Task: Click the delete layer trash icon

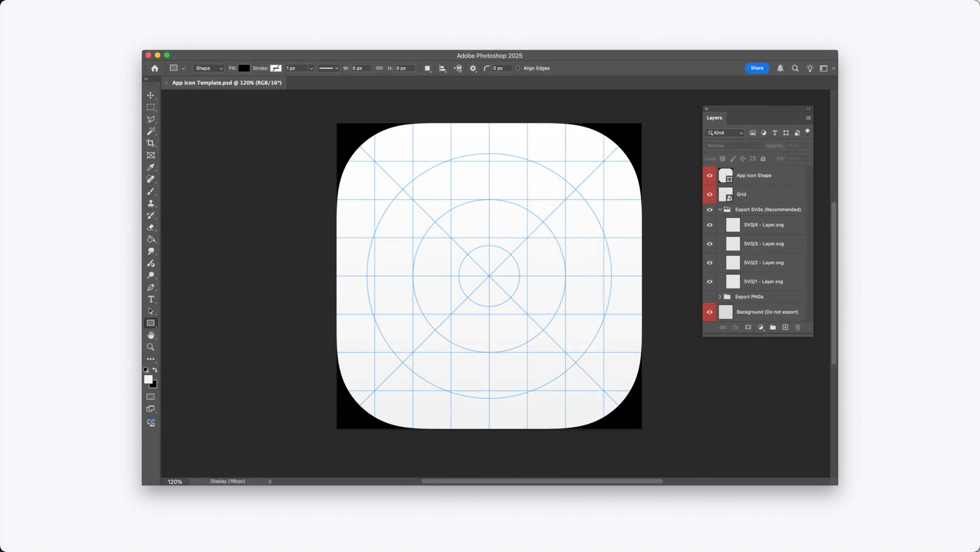Action: pos(798,327)
